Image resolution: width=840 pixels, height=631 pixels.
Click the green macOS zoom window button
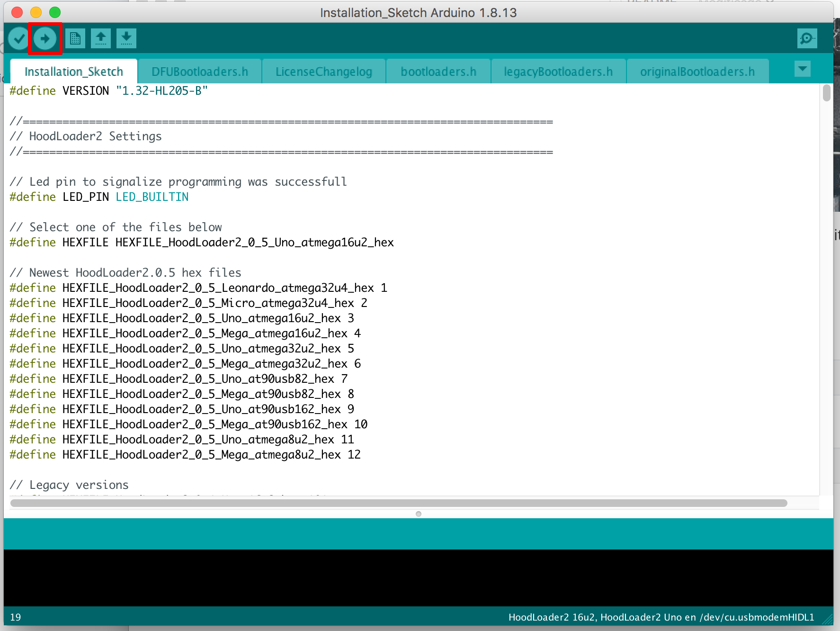55,12
